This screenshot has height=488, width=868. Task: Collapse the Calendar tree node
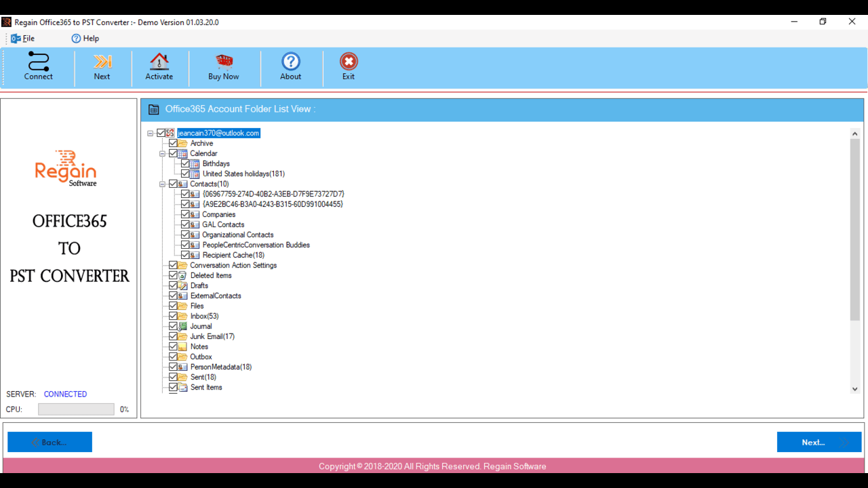tap(163, 154)
